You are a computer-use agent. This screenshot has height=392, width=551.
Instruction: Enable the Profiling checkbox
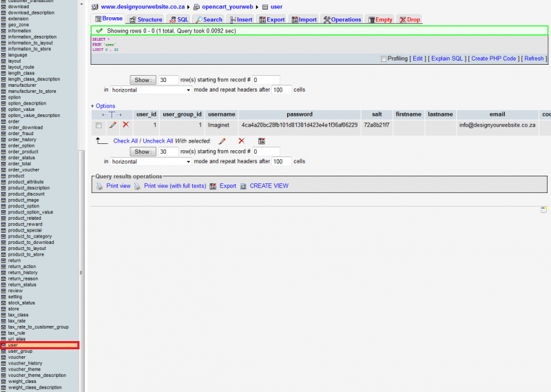coord(384,59)
